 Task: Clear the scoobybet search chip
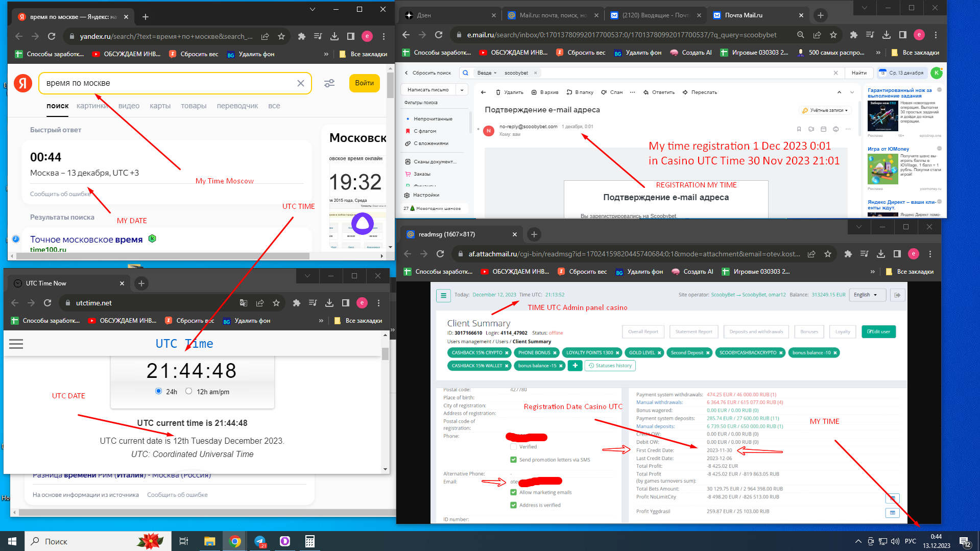[x=535, y=73]
